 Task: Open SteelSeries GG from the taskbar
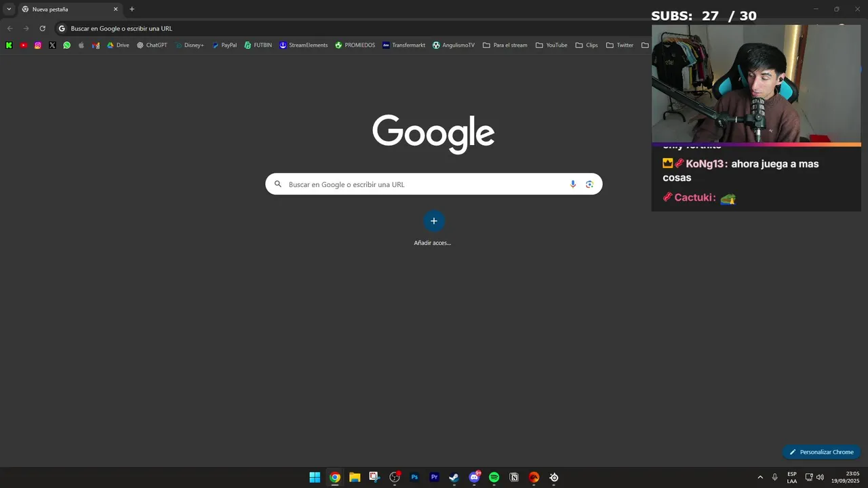pos(554,477)
